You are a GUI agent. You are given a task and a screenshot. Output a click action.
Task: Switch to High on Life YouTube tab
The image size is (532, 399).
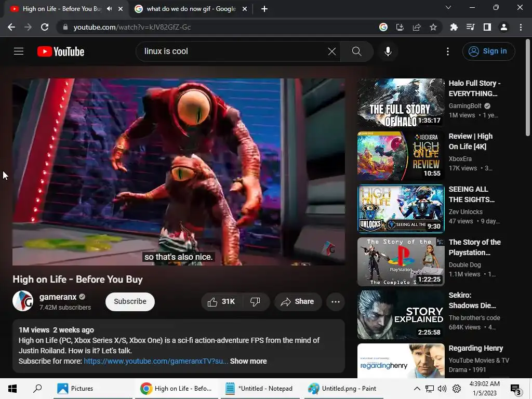pyautogui.click(x=63, y=9)
